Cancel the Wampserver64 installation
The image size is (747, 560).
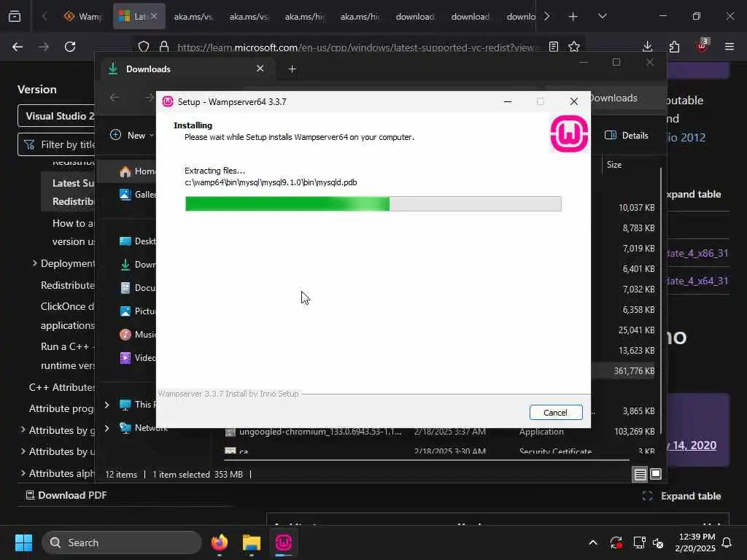[x=555, y=413]
